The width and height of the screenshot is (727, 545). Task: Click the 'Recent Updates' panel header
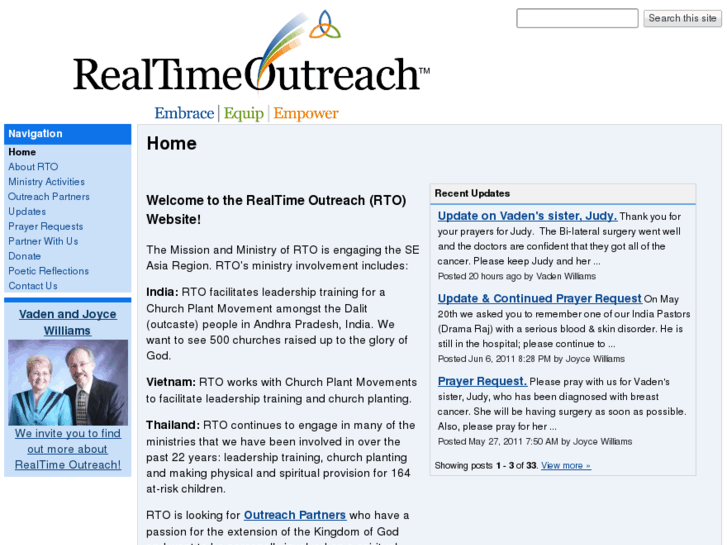point(563,193)
